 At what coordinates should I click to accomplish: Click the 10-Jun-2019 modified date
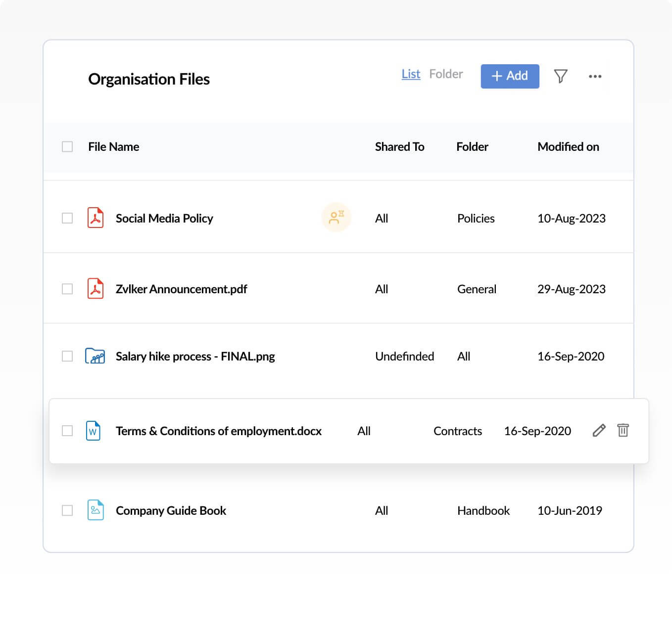[570, 510]
